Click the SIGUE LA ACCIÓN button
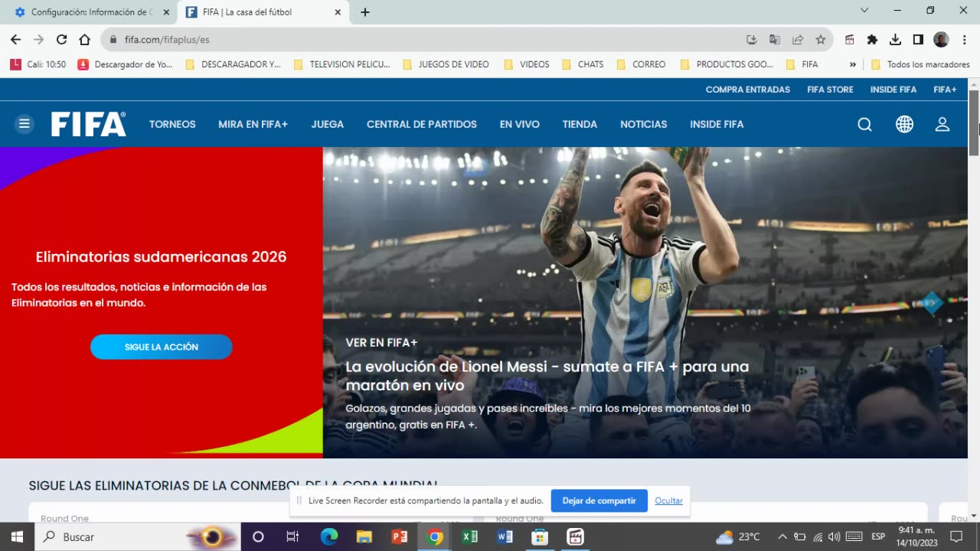The width and height of the screenshot is (980, 551). [x=162, y=347]
